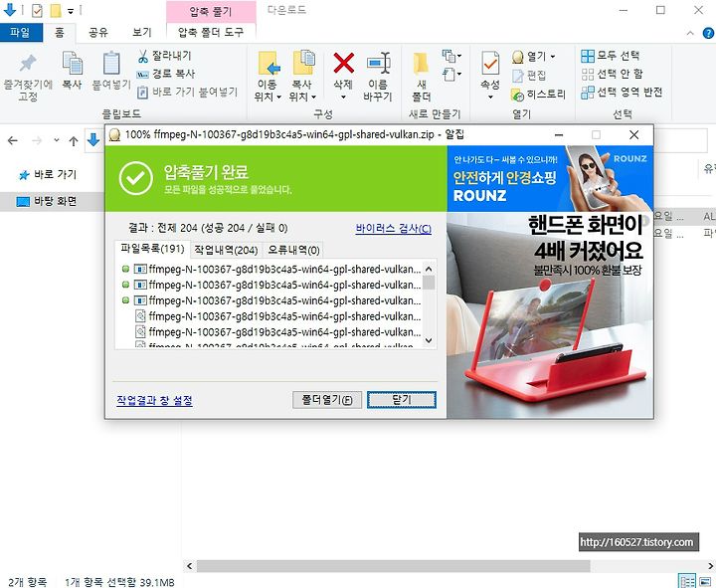Click the Copy (복사) ribbon icon
This screenshot has width=716, height=588.
pyautogui.click(x=73, y=64)
